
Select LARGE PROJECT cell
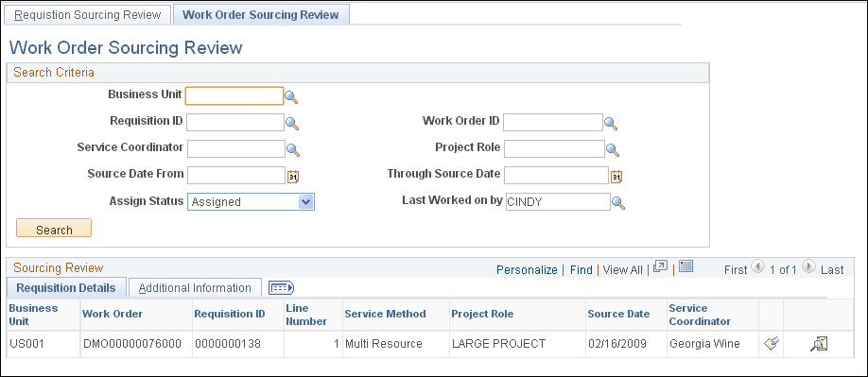pyautogui.click(x=498, y=344)
